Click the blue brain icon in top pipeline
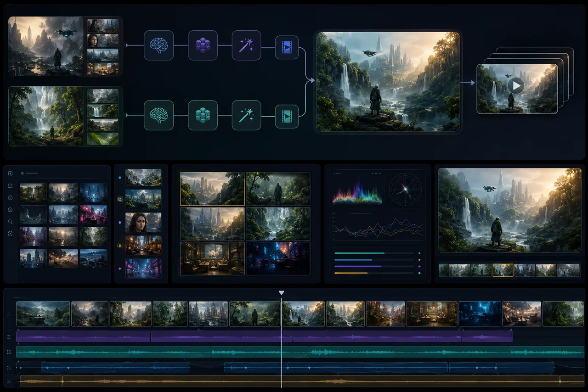 tap(158, 45)
